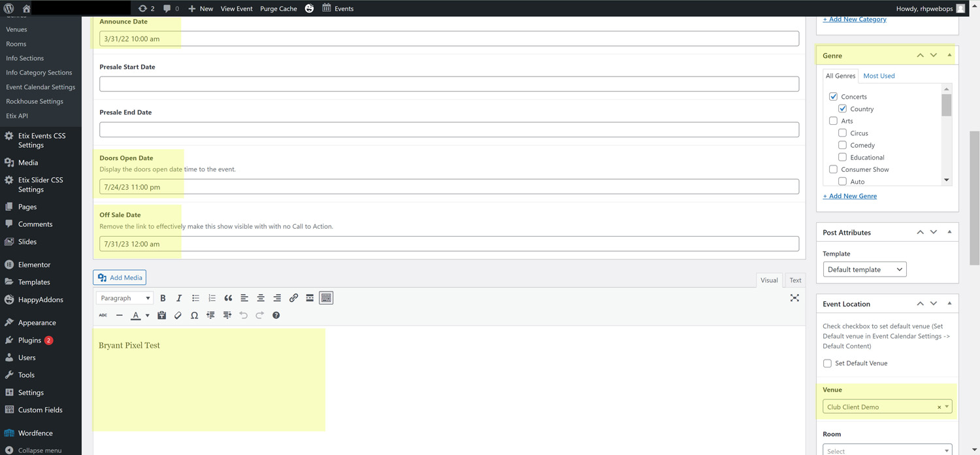980x455 pixels.
Task: Insert a blockquote in the editor
Action: [x=228, y=298]
